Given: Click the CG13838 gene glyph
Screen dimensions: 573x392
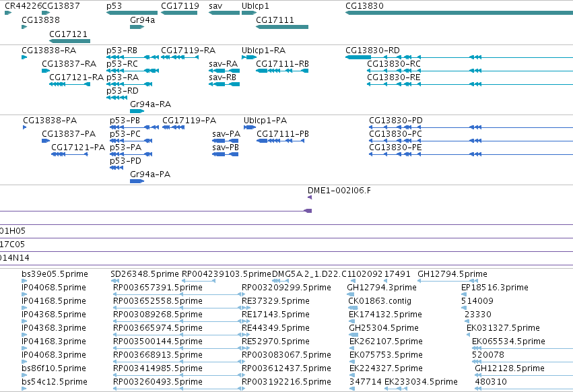Looking at the screenshot, I should pos(24,27).
